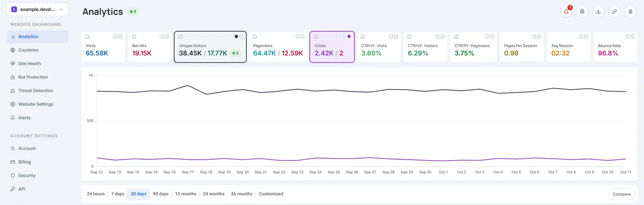Open Bot Protection in the sidebar
This screenshot has width=644, height=205.
(x=38, y=78)
